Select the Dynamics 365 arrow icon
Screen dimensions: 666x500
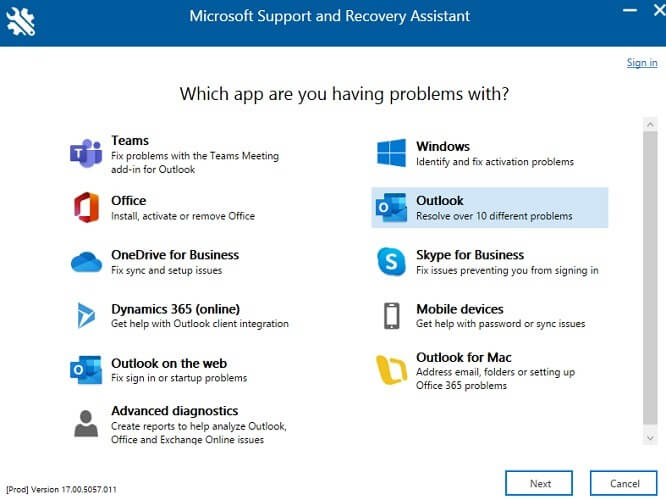click(x=86, y=316)
